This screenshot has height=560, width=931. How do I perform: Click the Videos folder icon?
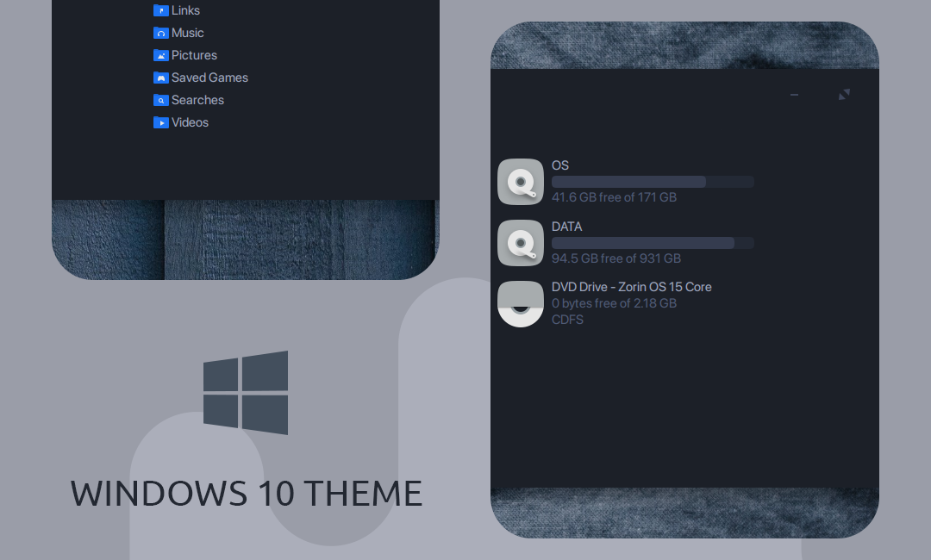click(x=161, y=123)
